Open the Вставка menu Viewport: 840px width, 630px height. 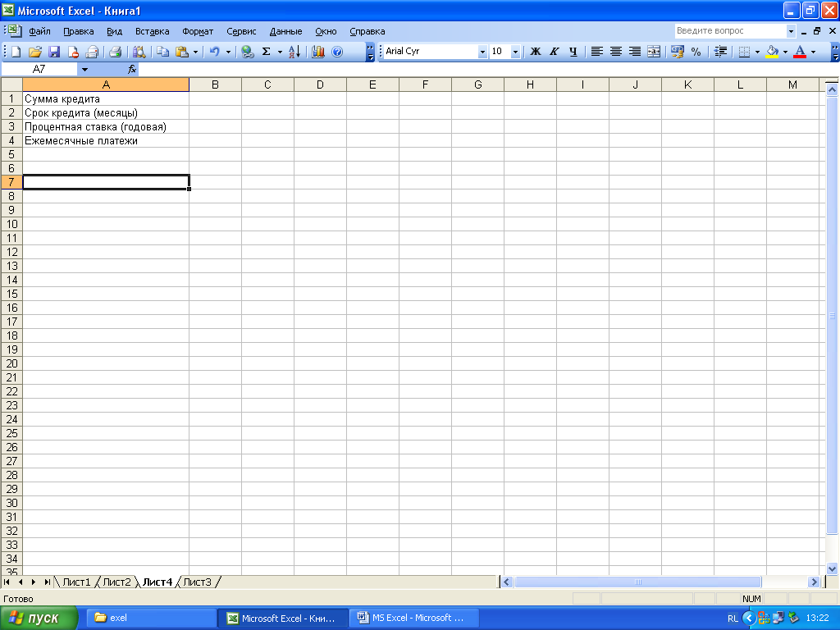[152, 31]
